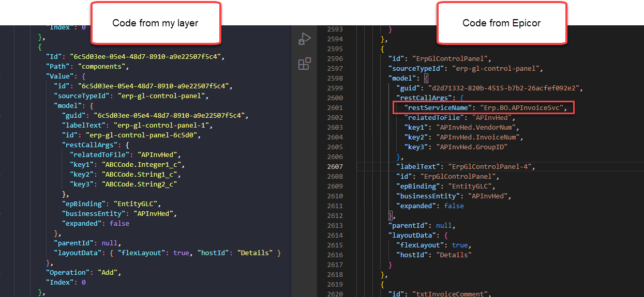
Task: Select the "APInvHed.InvoiceNum" key2 value
Action: coord(479,137)
